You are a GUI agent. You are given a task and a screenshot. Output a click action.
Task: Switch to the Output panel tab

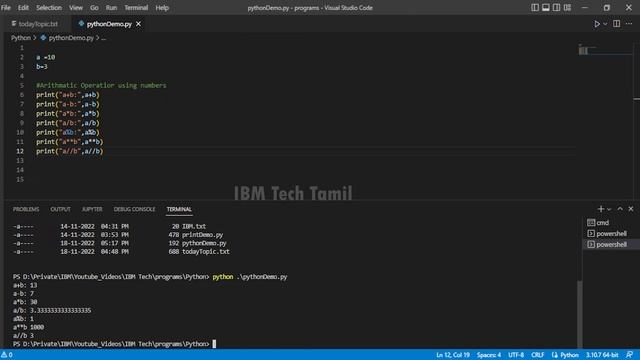coord(60,209)
